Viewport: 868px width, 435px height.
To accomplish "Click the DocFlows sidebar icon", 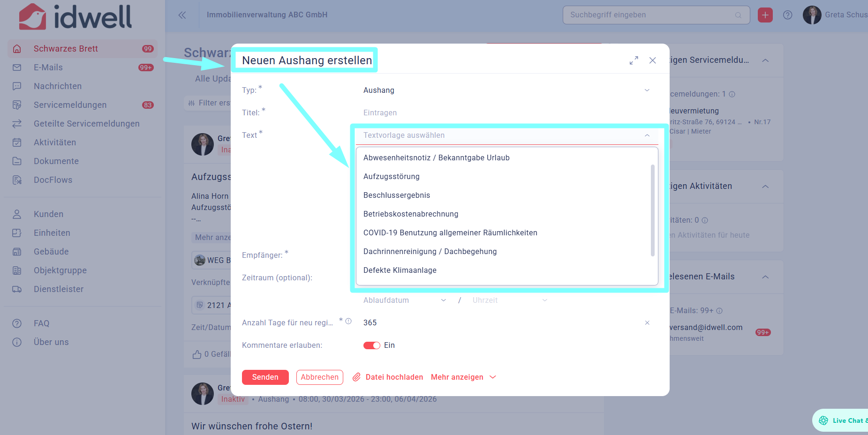I will [17, 180].
